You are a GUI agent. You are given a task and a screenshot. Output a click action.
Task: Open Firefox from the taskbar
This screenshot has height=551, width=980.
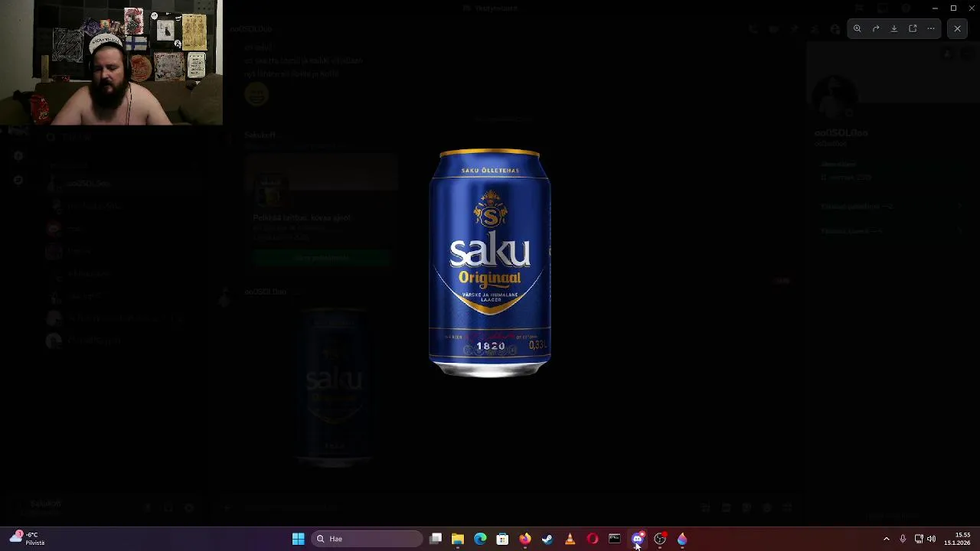coord(524,539)
